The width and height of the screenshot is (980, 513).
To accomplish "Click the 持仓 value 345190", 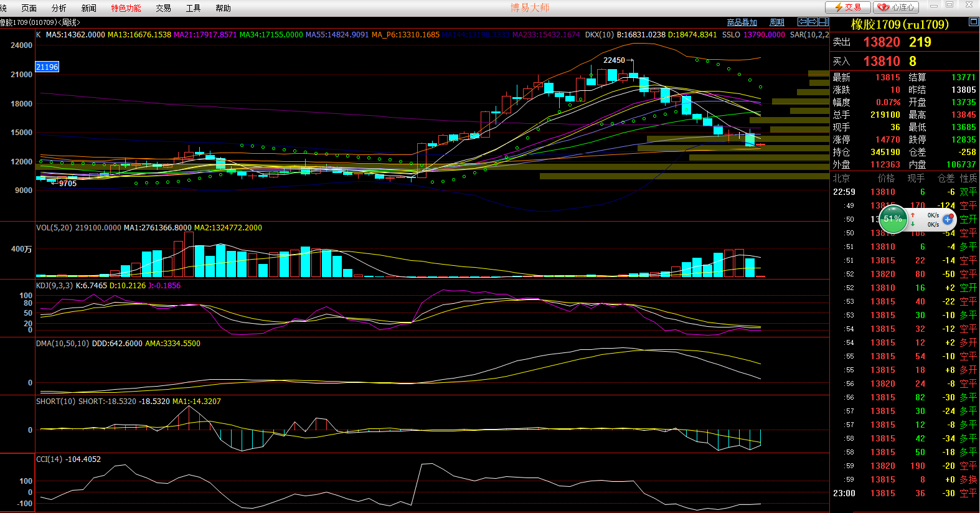I will click(x=885, y=152).
